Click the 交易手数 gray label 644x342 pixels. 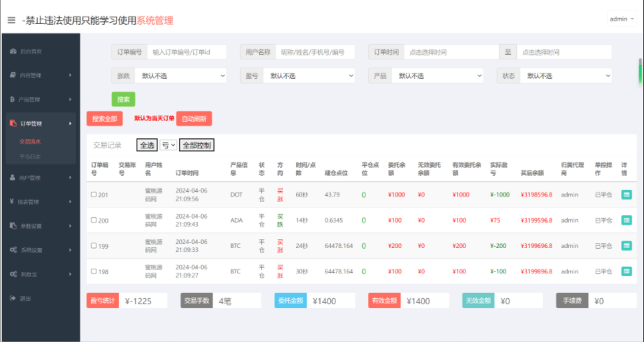click(x=196, y=301)
